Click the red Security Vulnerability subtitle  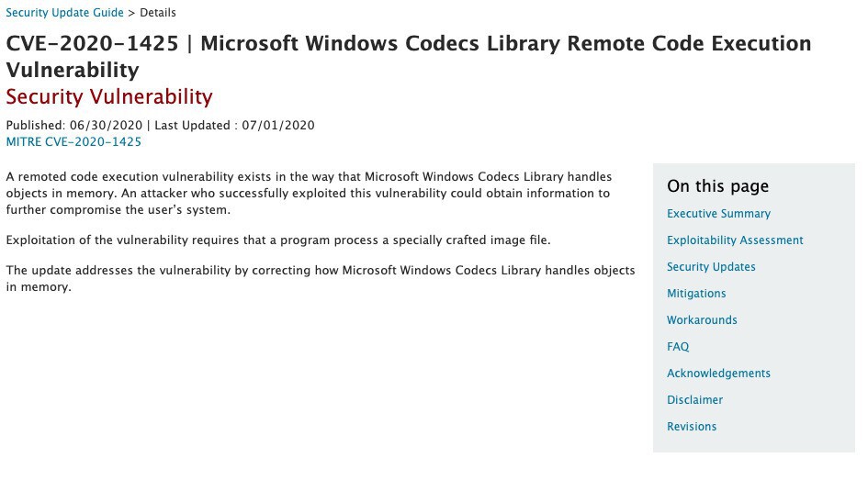coord(109,97)
